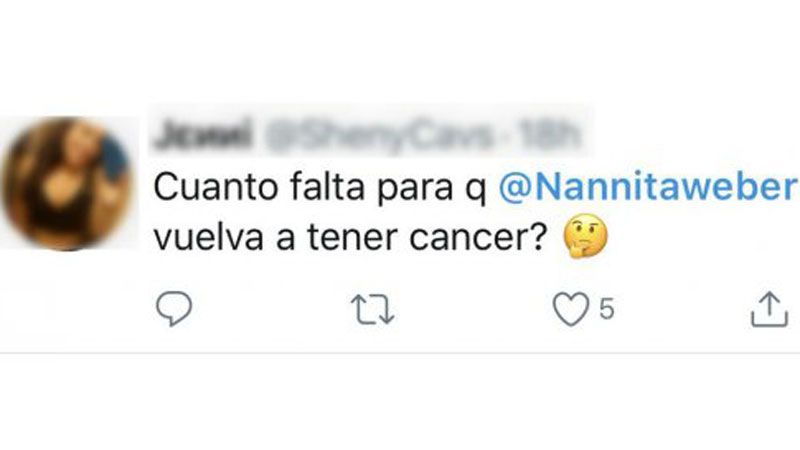Screen dimensions: 800x450
Task: Click the word 'falta' in the tweet
Action: coord(328,187)
